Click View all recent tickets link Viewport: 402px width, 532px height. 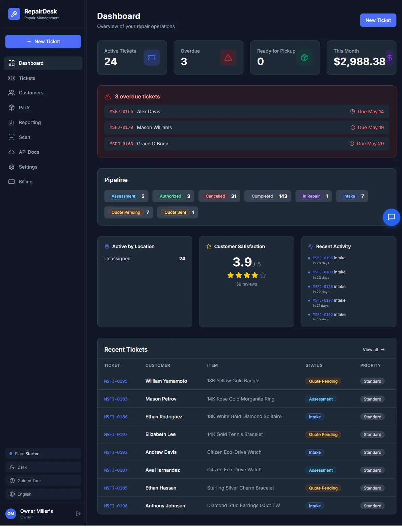[x=374, y=350]
